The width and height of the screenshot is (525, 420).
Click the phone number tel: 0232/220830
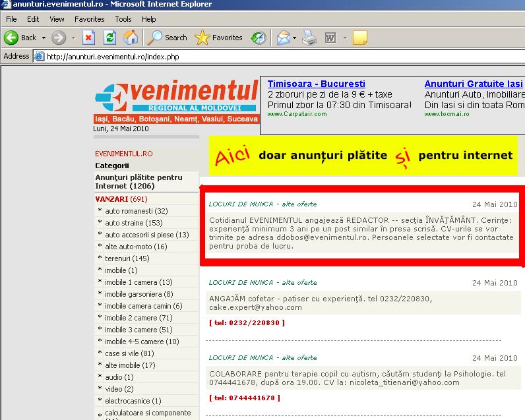(247, 323)
